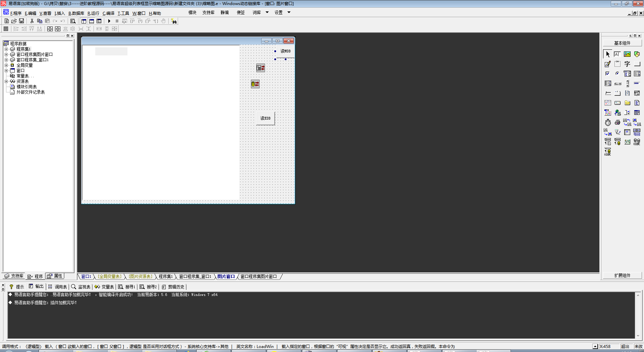Image resolution: width=644 pixels, height=352 pixels.
Task: Pick the color selector component icon
Action: [x=608, y=113]
